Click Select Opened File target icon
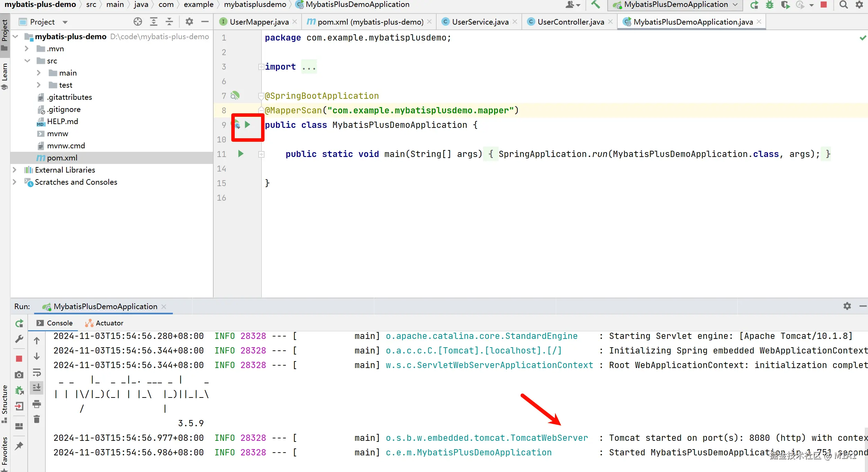This screenshot has height=472, width=868. point(138,22)
